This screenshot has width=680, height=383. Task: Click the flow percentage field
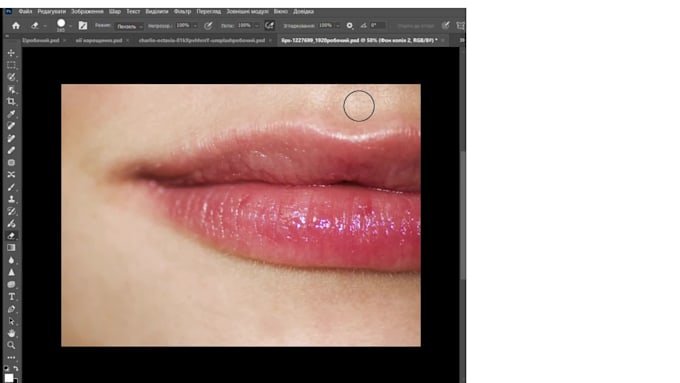(x=244, y=26)
